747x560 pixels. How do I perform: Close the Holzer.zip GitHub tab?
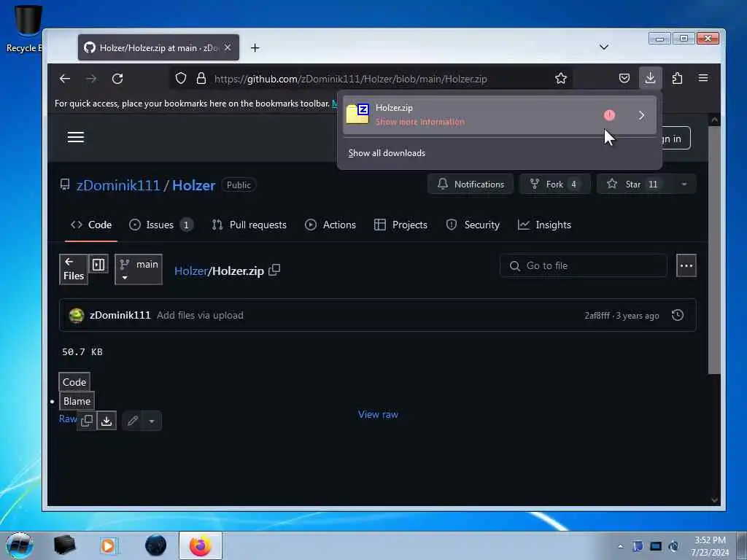pos(228,47)
